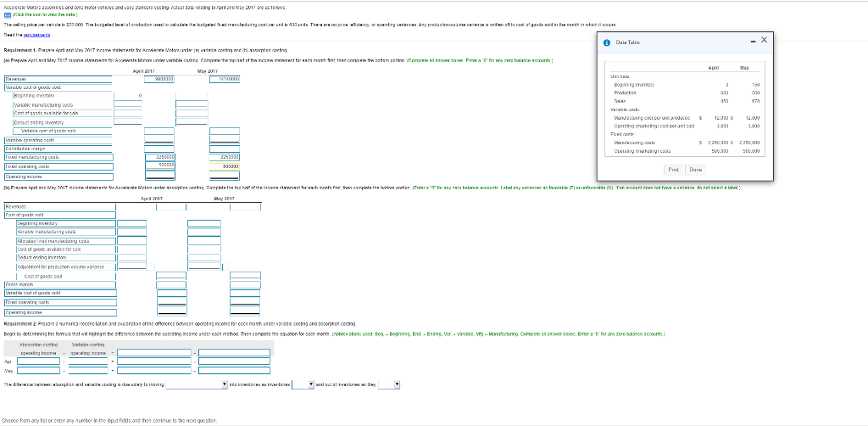
Task: Select April variable manufacturing costs field, variable costing
Action: pos(129,104)
